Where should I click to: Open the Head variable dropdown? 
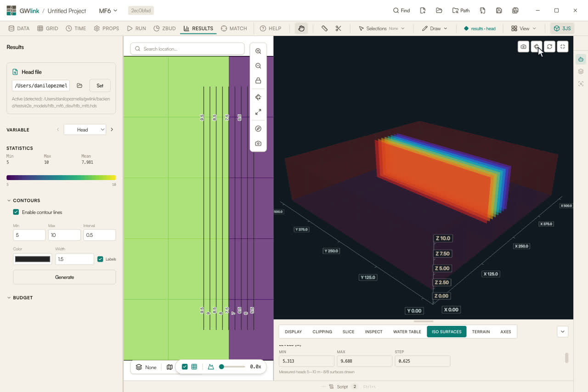pyautogui.click(x=85, y=130)
